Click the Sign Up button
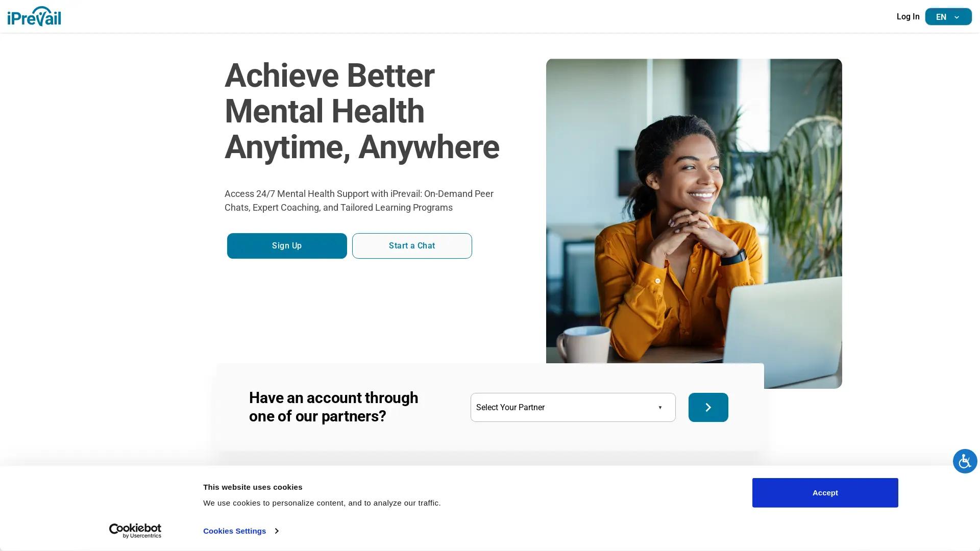980x551 pixels. (287, 246)
